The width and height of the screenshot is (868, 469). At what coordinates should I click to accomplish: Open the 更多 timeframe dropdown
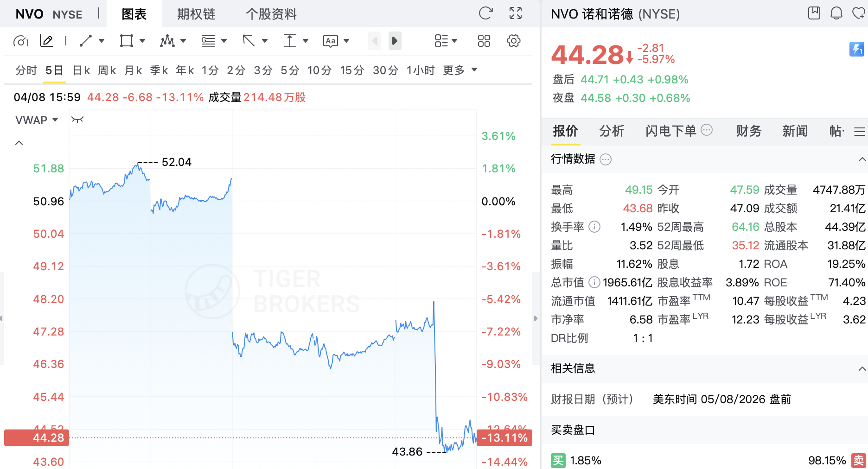460,70
